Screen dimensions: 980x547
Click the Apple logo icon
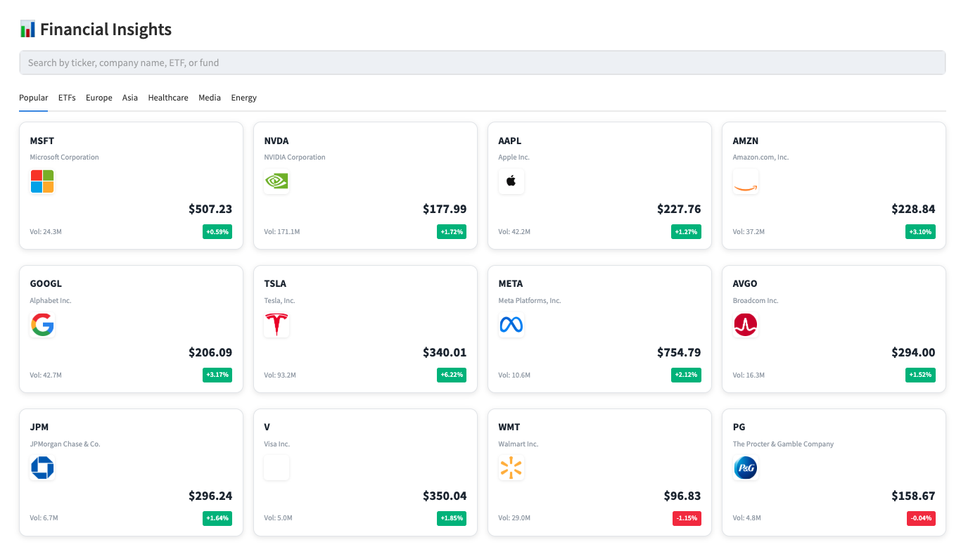click(511, 181)
